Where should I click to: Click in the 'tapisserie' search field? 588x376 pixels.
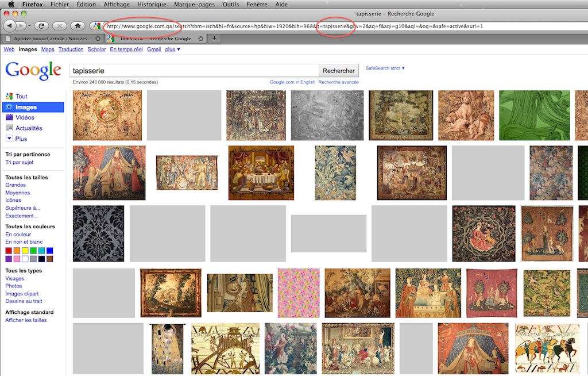tap(194, 71)
